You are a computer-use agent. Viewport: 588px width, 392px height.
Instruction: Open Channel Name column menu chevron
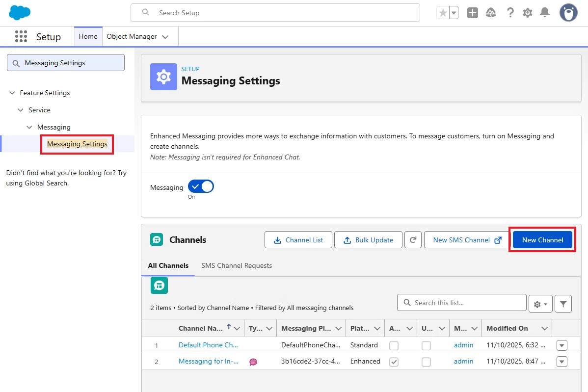(237, 329)
